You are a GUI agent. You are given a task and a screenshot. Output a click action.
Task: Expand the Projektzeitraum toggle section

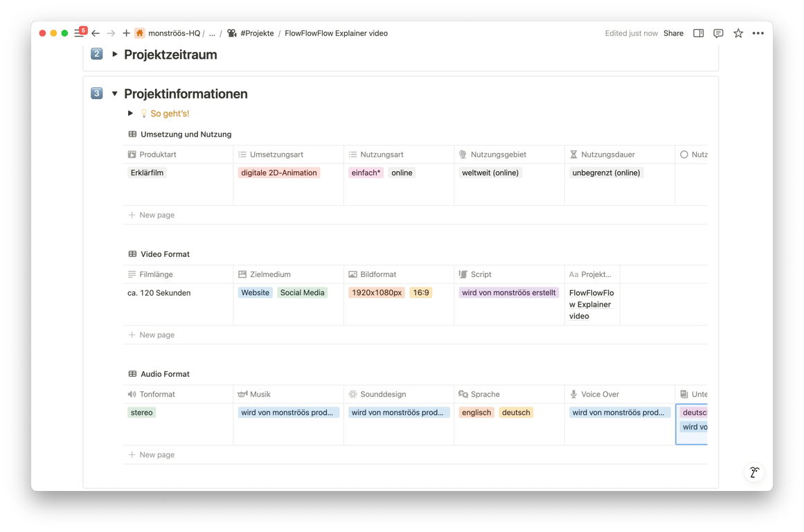tap(115, 54)
